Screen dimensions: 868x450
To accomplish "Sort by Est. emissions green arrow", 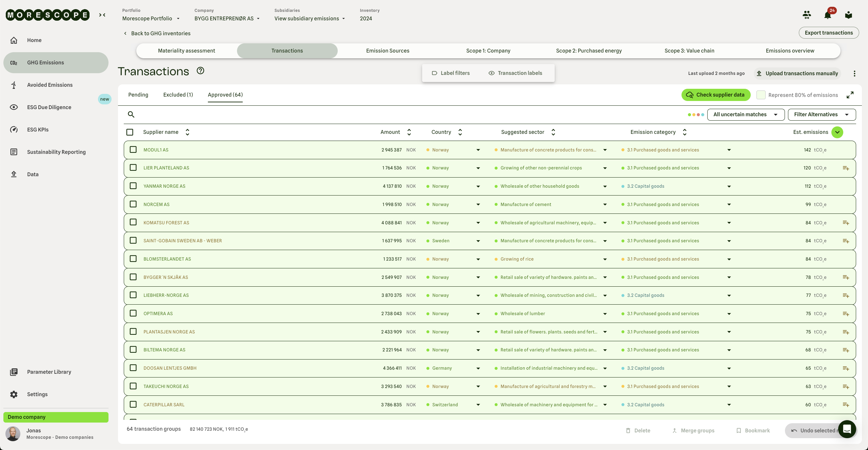I will pos(837,132).
